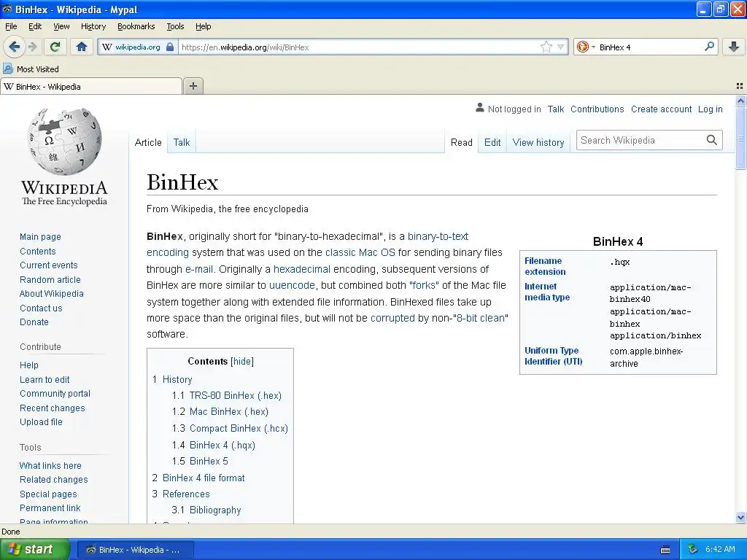Click the hexadecimal link

click(x=301, y=269)
